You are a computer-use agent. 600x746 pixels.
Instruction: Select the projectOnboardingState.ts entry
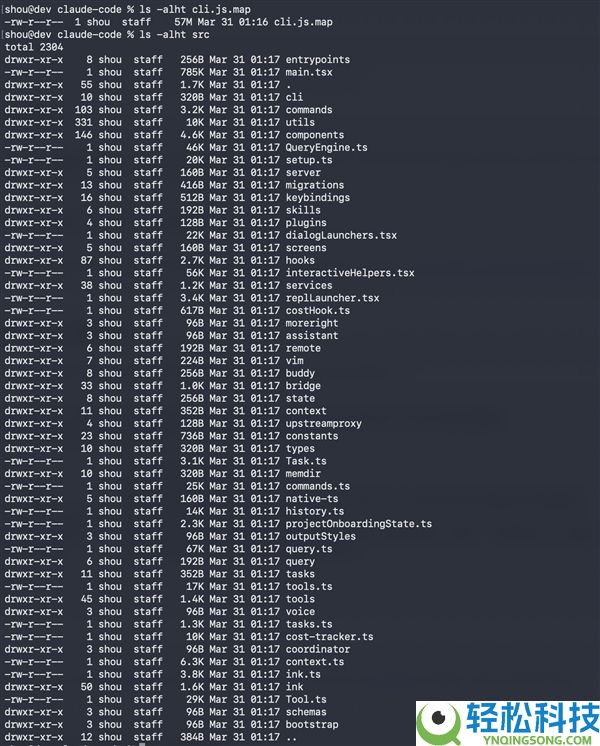[x=359, y=524]
